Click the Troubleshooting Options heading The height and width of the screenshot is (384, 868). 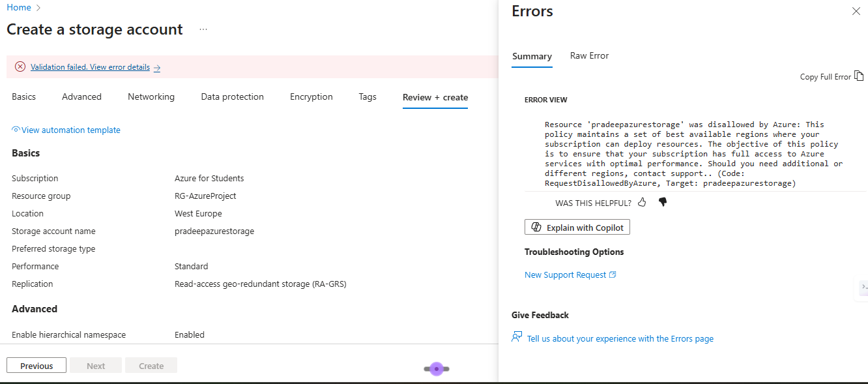[574, 252]
